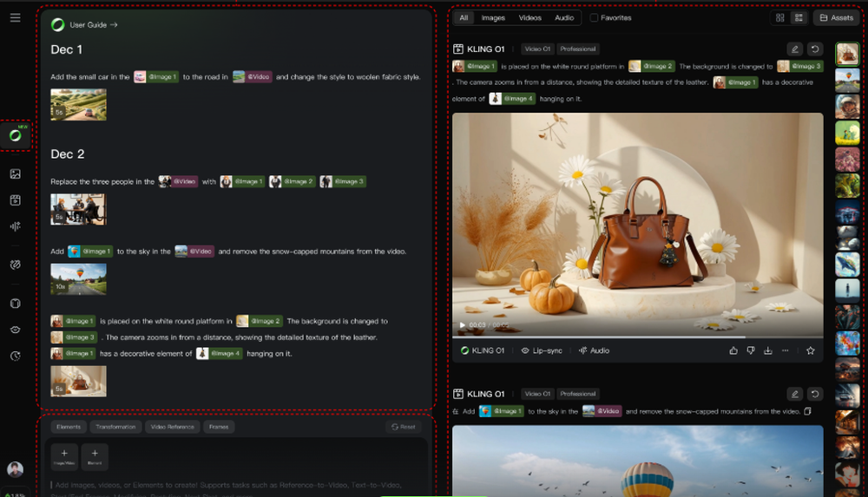868x497 pixels.
Task: Edit the handbag prompt with pencil icon
Action: click(795, 49)
